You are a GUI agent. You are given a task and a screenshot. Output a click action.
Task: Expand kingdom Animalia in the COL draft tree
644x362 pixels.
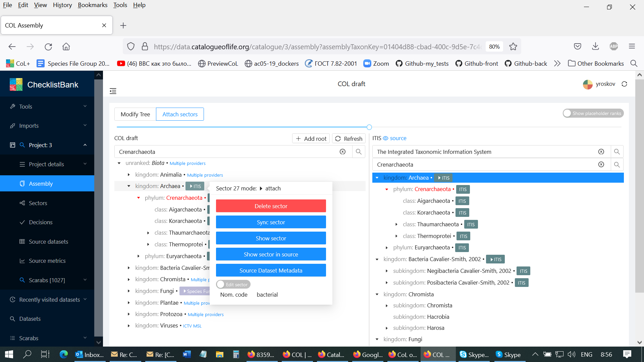[x=129, y=175]
